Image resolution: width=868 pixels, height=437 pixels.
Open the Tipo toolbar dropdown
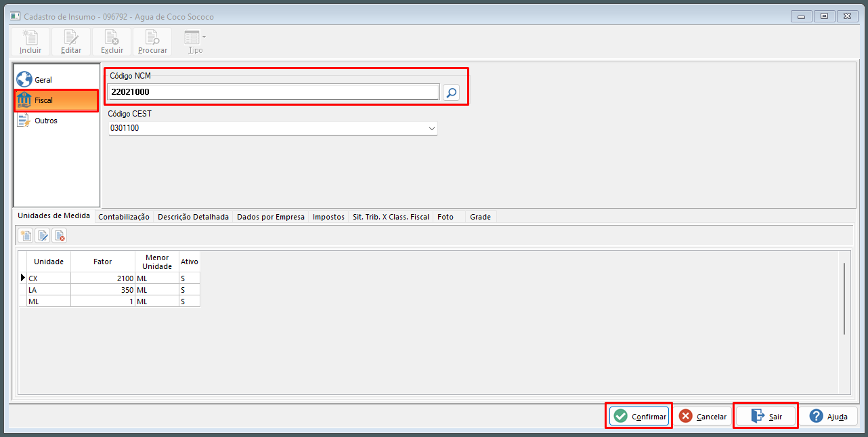tap(195, 42)
